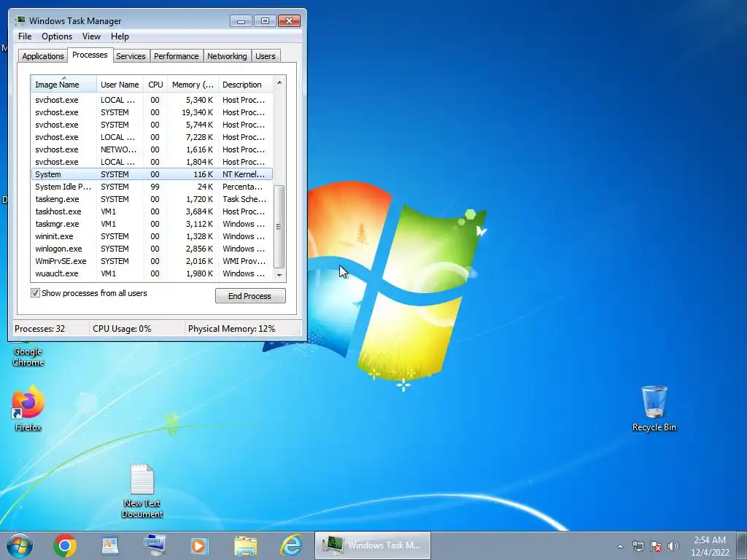This screenshot has height=560, width=747.
Task: Select the wininit.exe process
Action: tap(152, 236)
